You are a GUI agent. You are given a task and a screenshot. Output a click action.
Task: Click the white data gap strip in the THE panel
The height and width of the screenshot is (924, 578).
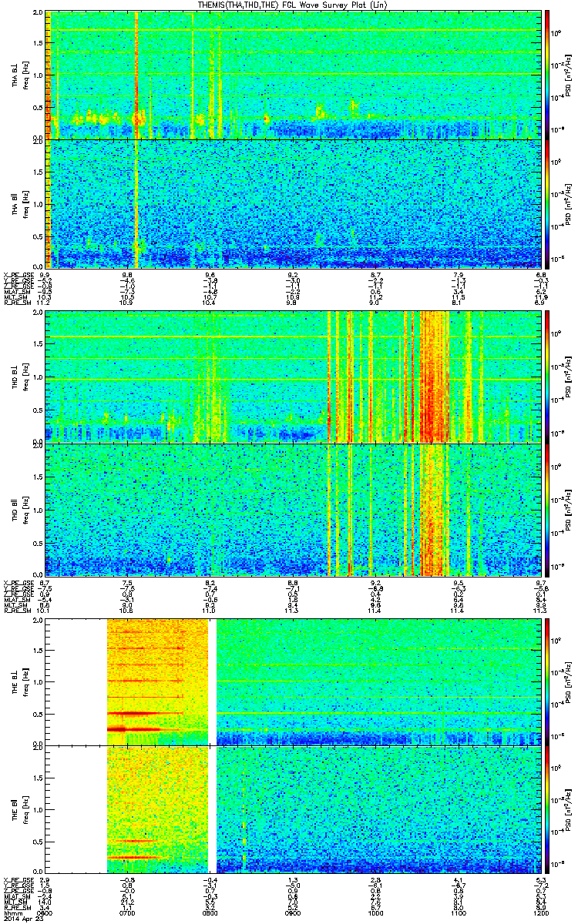coord(213,745)
